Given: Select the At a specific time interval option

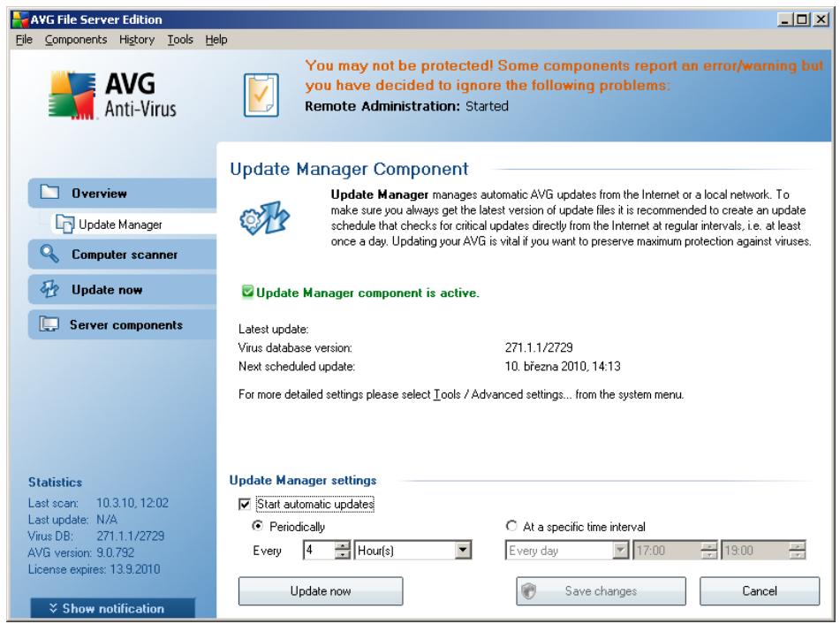Looking at the screenshot, I should (x=511, y=526).
